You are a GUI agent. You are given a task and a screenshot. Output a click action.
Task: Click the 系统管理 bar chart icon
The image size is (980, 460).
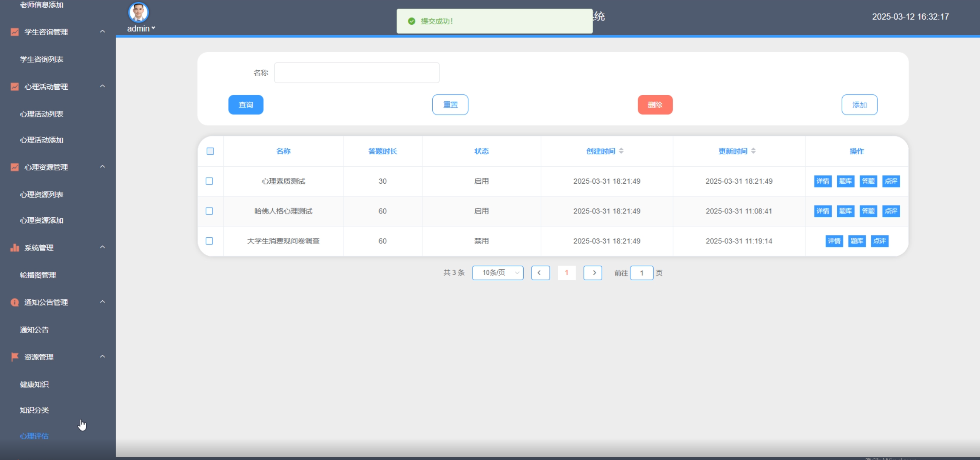point(15,248)
